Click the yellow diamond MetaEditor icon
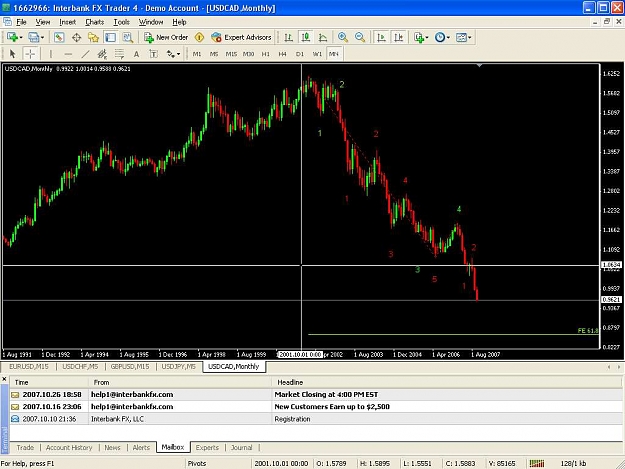The height and width of the screenshot is (469, 625). (199, 37)
